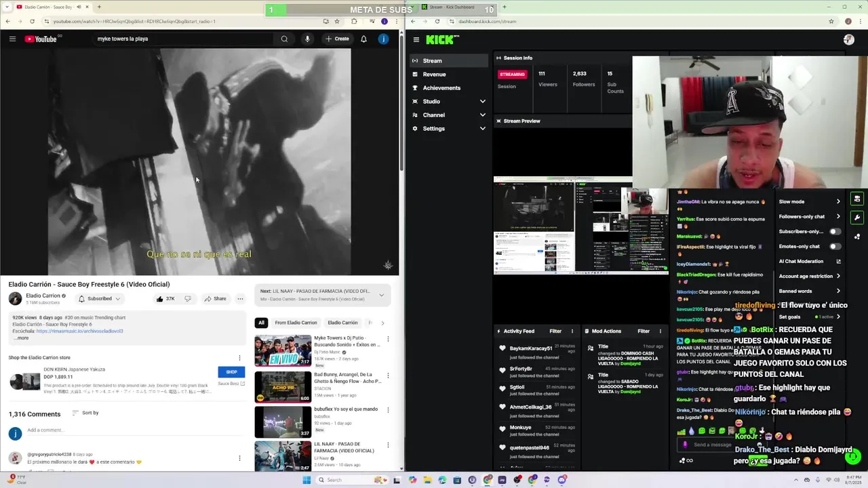Open options menu for Myke Towers x Dj Patio video

tap(388, 338)
